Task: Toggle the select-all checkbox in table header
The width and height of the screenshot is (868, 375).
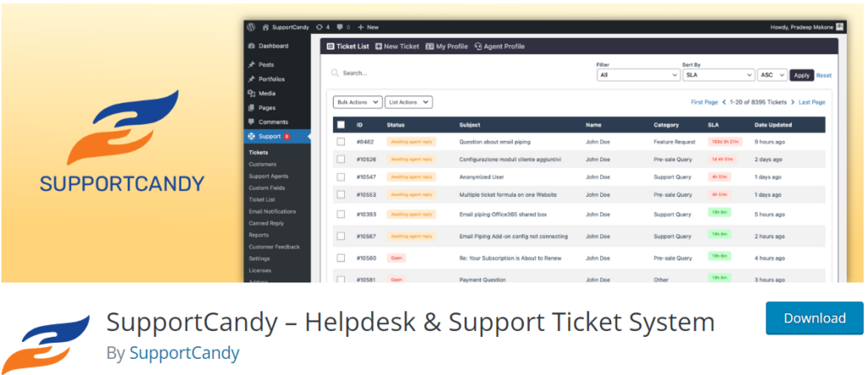Action: pyautogui.click(x=341, y=125)
